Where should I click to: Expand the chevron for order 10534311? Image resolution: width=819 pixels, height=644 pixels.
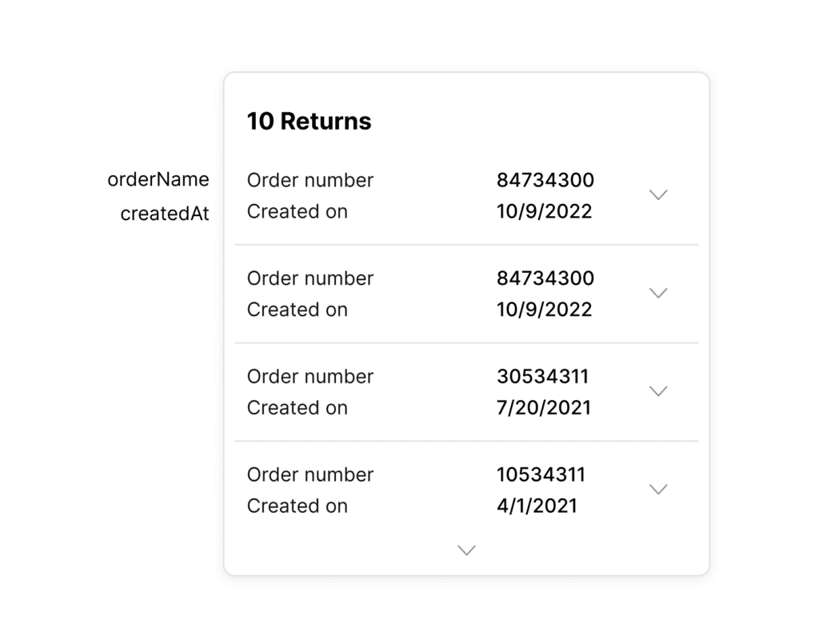click(658, 490)
